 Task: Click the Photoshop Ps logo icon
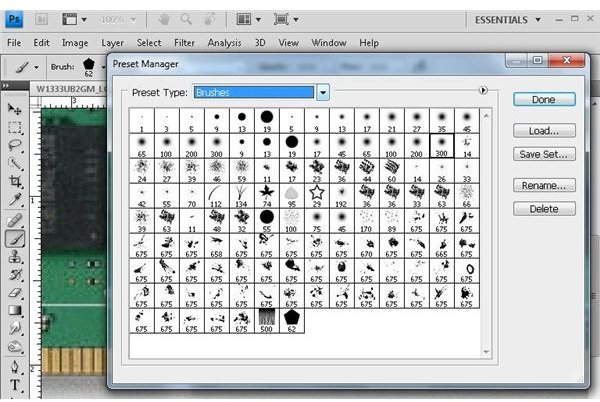14,19
